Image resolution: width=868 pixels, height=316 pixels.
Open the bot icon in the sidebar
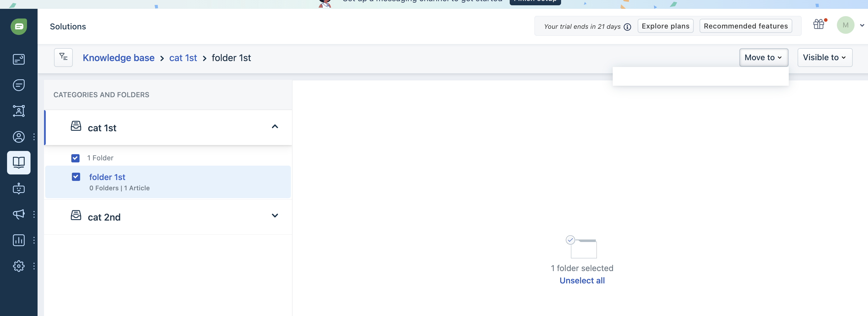click(19, 189)
